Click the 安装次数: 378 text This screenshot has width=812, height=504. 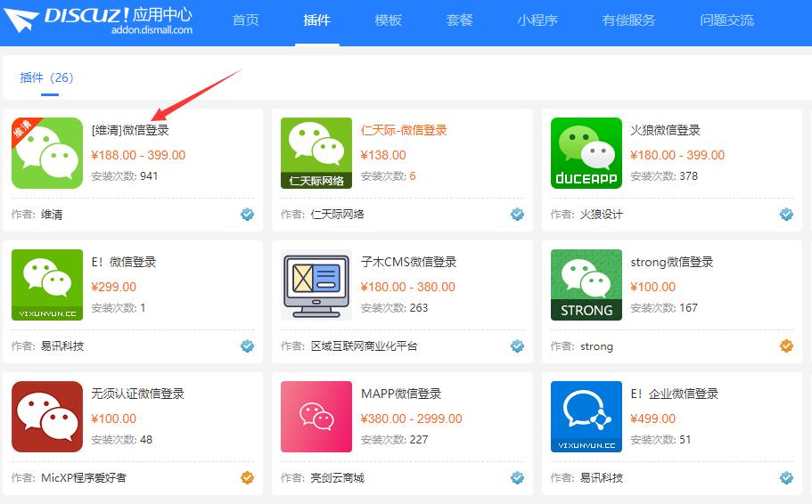pos(664,176)
